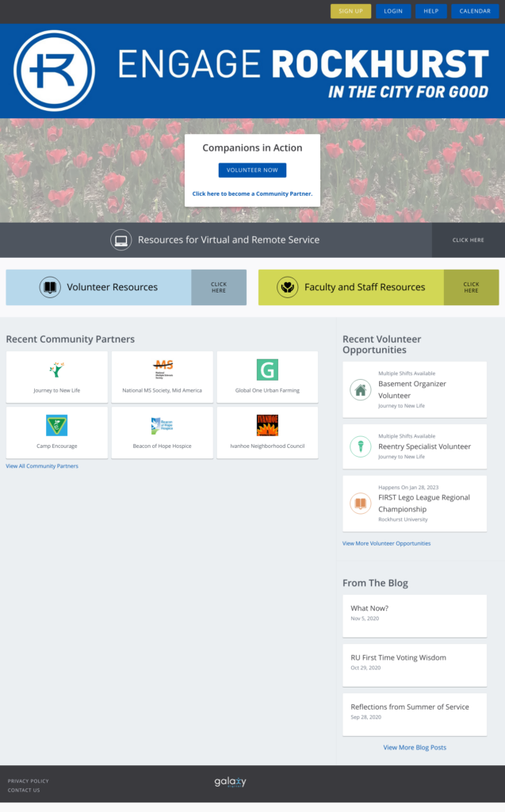Click the become a Community Partner link
The image size is (505, 812).
[x=252, y=193]
